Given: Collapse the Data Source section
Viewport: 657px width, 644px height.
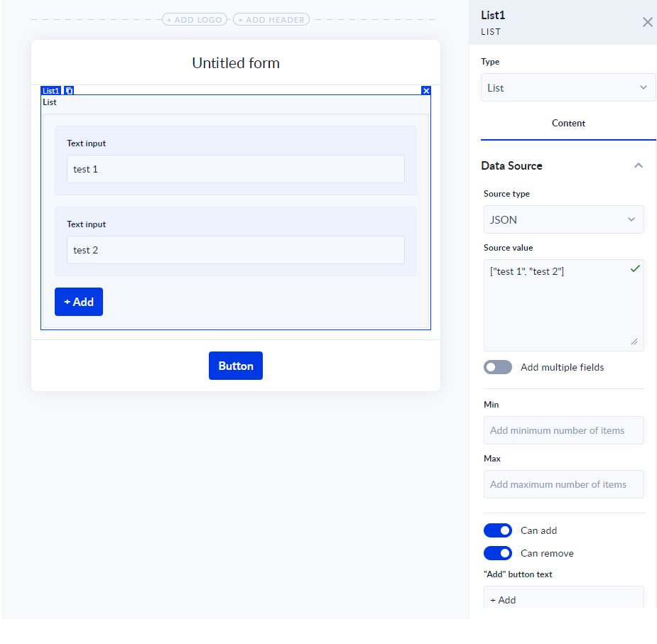Looking at the screenshot, I should coord(638,165).
